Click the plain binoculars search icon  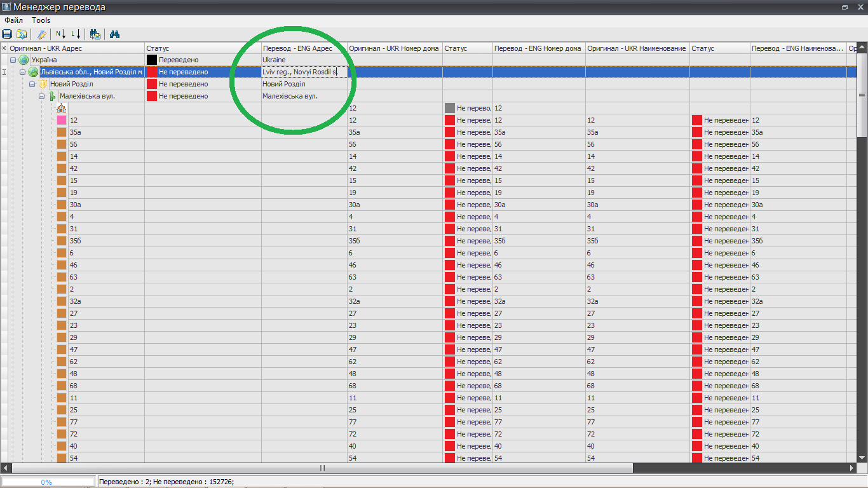115,34
